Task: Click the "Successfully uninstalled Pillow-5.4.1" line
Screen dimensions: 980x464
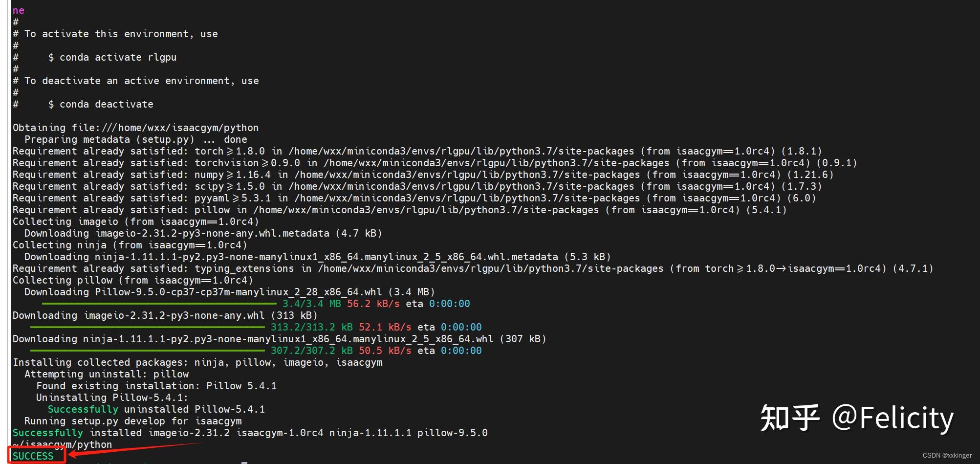Action: [x=156, y=409]
